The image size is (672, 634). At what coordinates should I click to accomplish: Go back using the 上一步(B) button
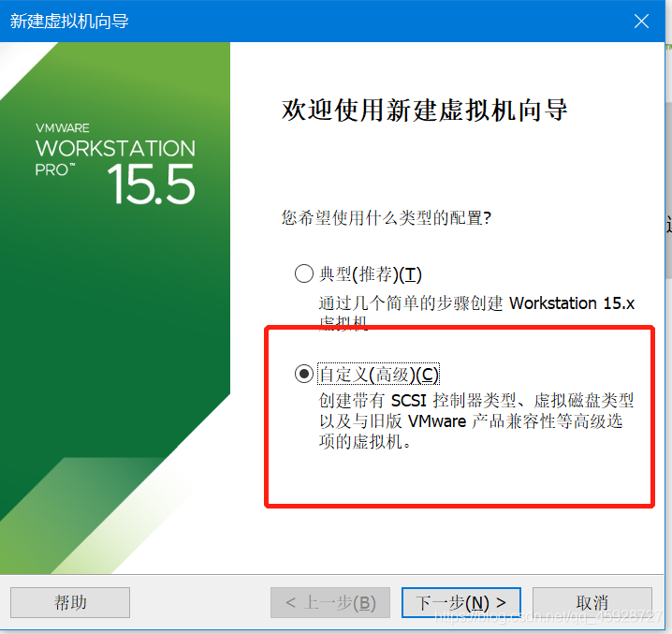[x=330, y=602]
